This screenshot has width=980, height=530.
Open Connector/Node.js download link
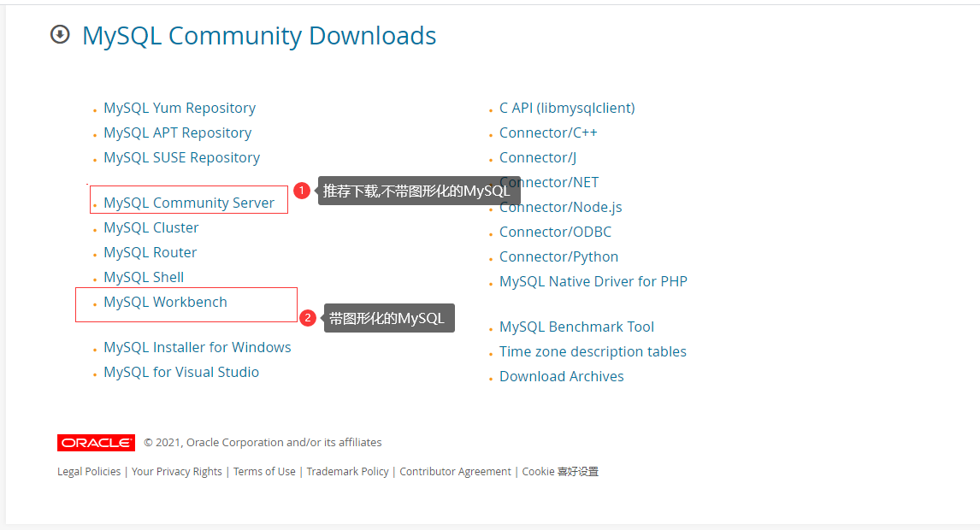(x=561, y=207)
